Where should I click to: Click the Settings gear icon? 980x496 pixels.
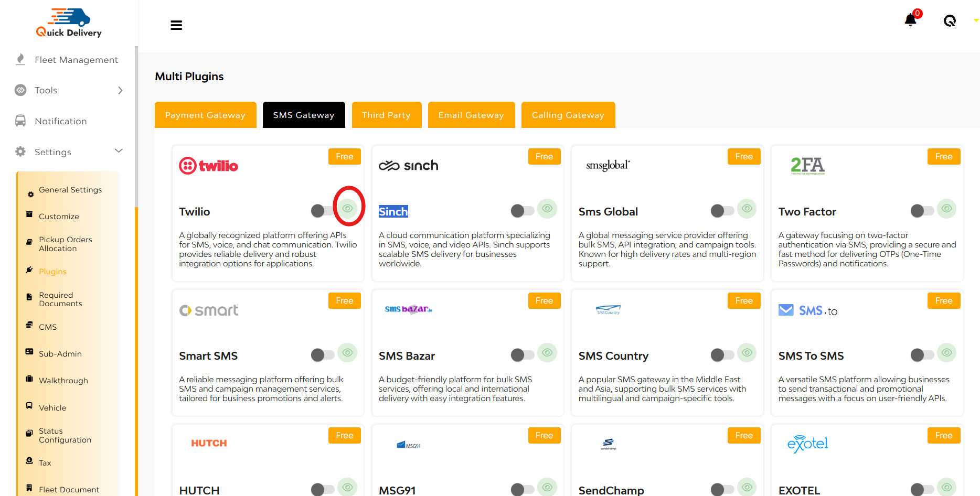(x=20, y=152)
